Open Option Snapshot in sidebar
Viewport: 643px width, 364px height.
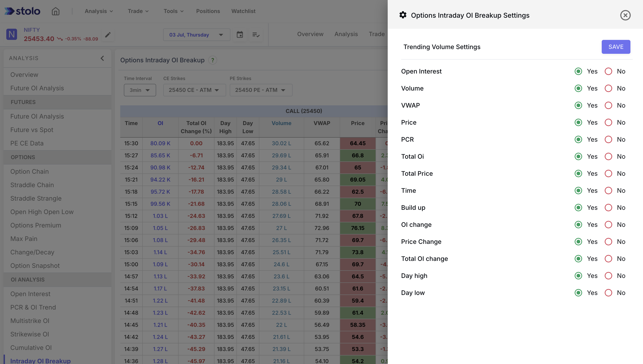tap(35, 266)
